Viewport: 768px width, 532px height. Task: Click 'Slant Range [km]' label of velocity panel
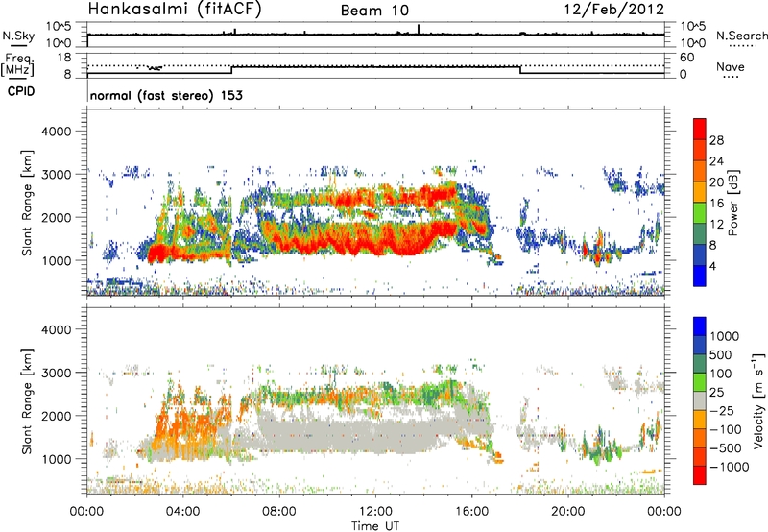27,401
